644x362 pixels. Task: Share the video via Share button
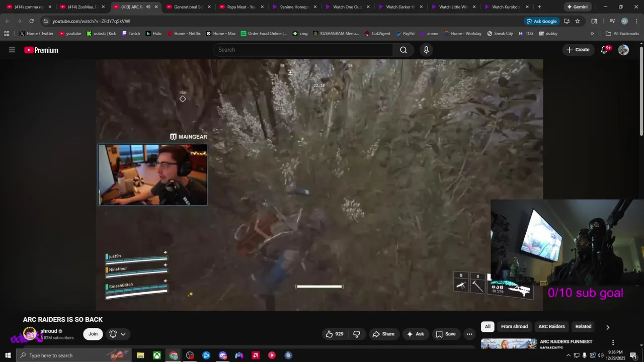(x=383, y=334)
